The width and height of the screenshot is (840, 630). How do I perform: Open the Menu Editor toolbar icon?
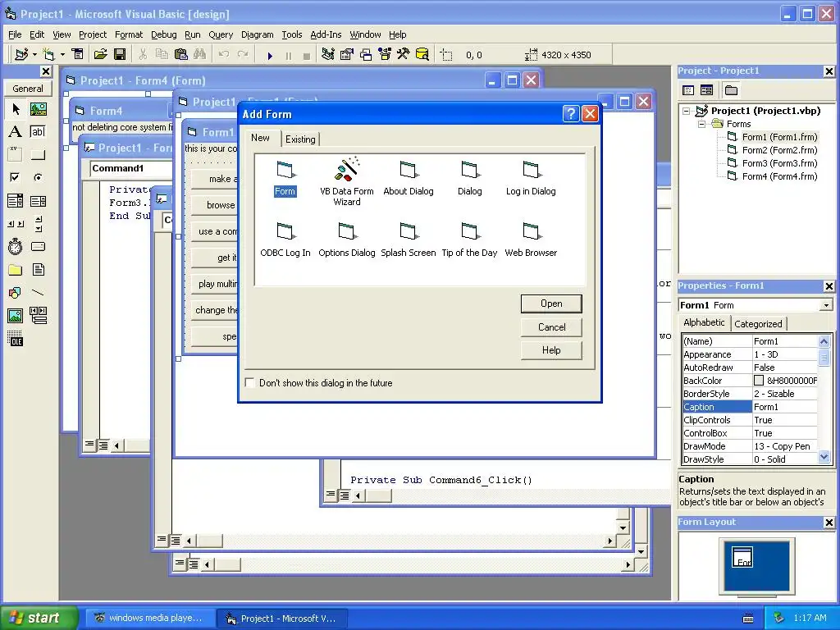pos(78,55)
